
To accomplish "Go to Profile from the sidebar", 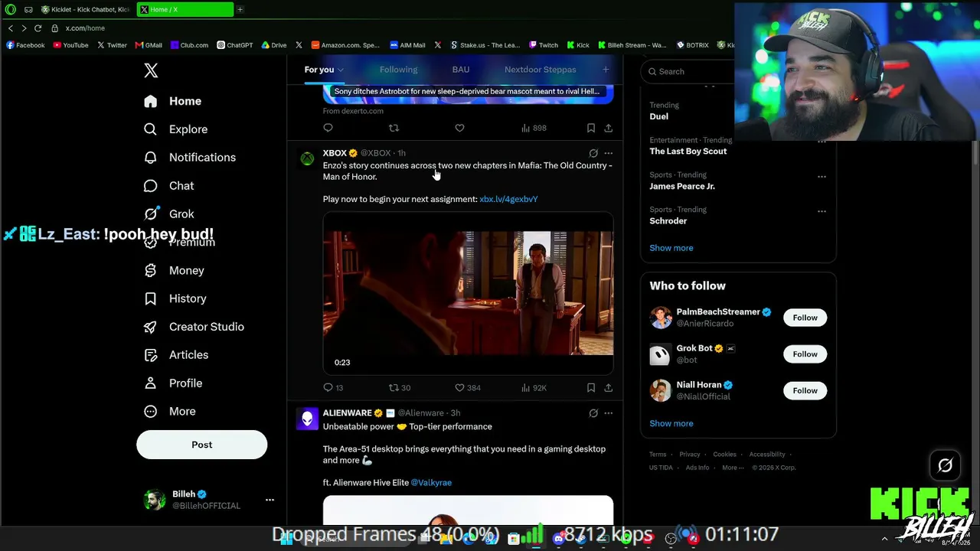I will point(173,383).
